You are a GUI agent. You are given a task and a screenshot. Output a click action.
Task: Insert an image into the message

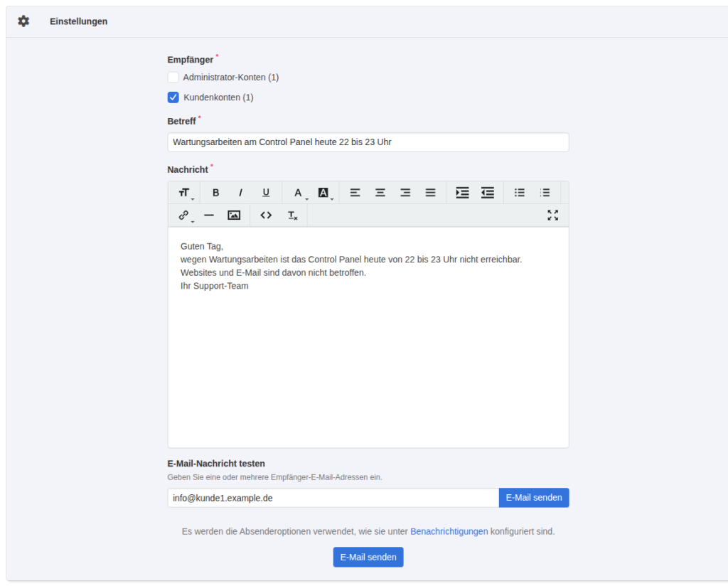(234, 215)
